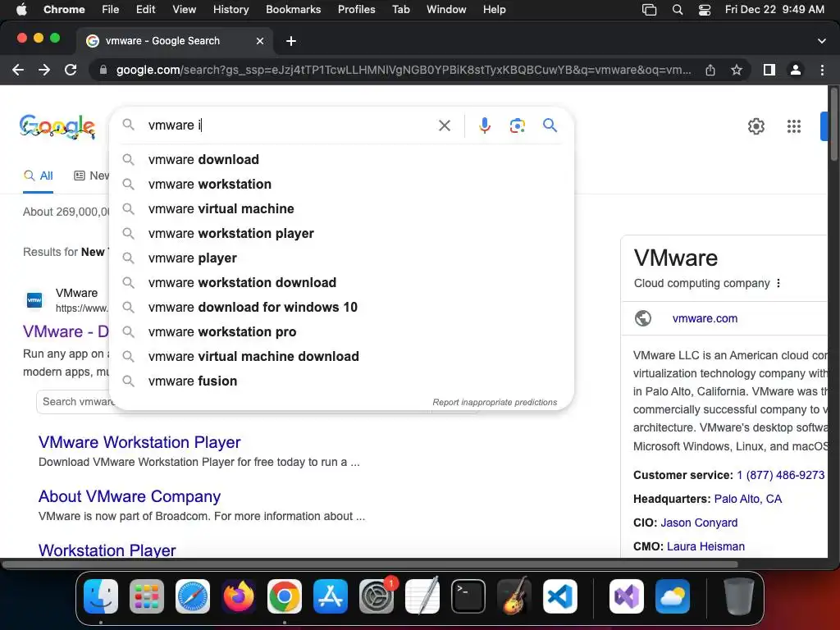Launch Firefox from the dock

(x=239, y=596)
